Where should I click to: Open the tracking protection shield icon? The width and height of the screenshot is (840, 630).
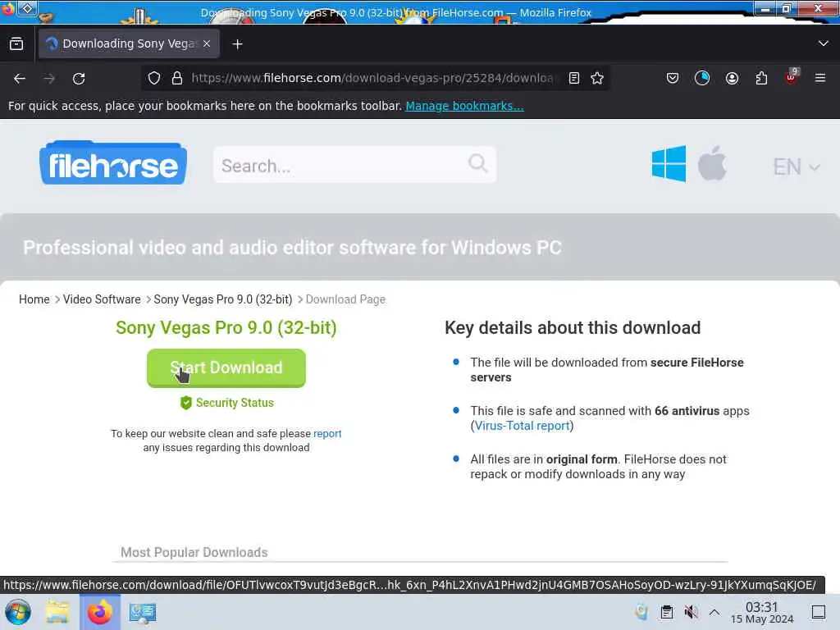(x=154, y=78)
